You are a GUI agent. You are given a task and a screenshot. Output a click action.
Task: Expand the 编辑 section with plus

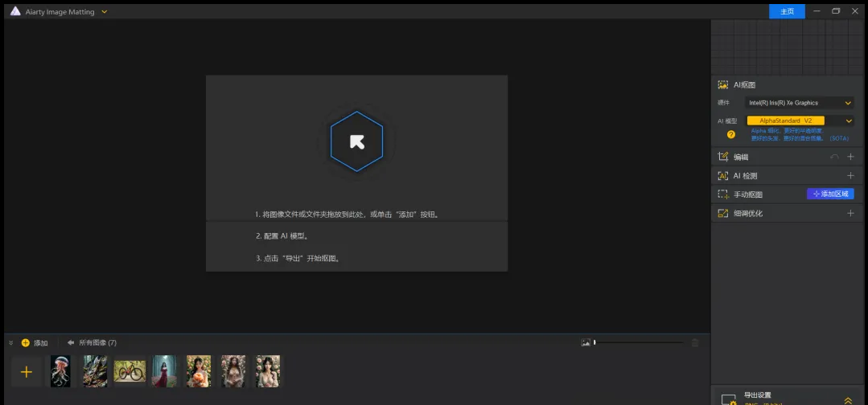click(x=851, y=157)
